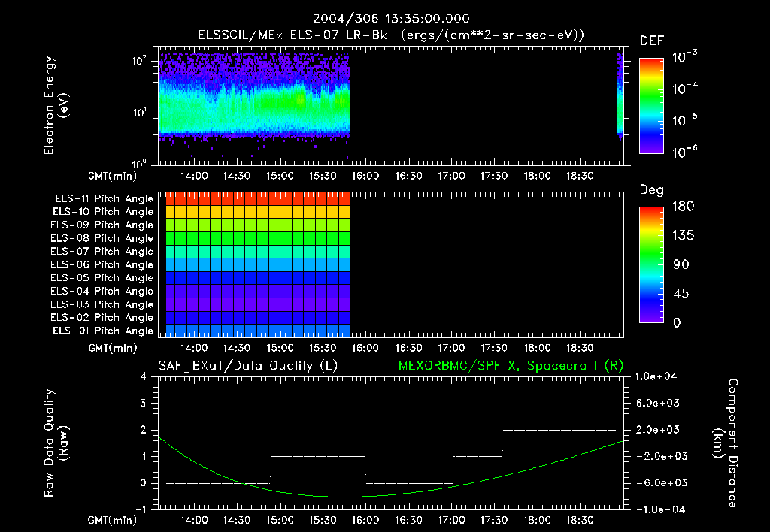Select the ELS-05 Pitch Angle label
Viewport: 770px width, 532px height.
102,278
